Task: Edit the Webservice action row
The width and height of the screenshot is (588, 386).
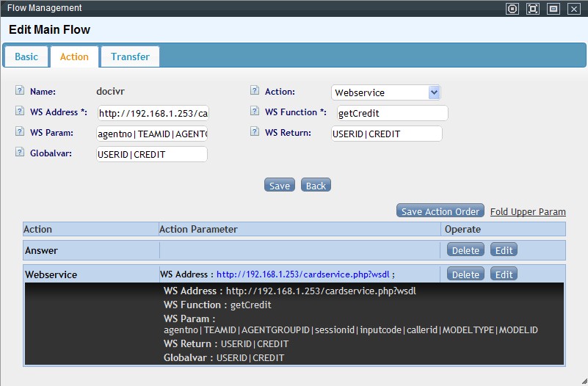Action: click(504, 274)
